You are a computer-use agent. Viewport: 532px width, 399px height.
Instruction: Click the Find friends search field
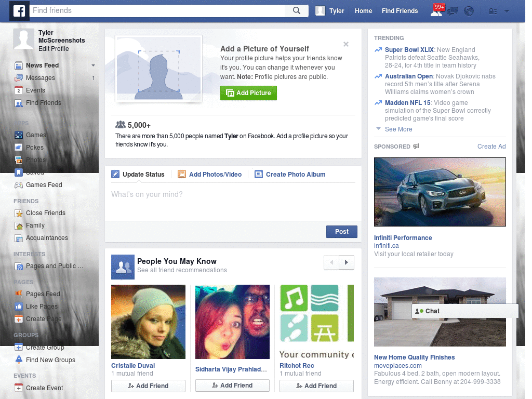coord(158,10)
